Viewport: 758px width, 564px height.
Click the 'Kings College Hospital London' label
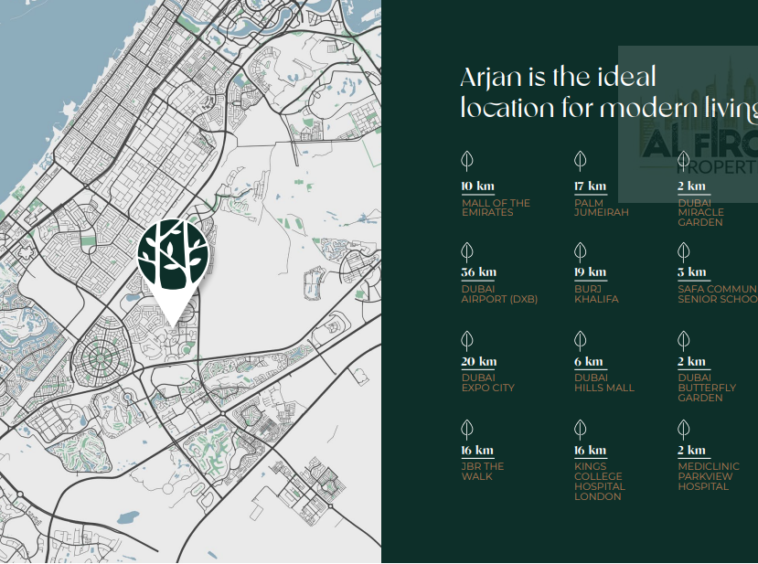(600, 481)
